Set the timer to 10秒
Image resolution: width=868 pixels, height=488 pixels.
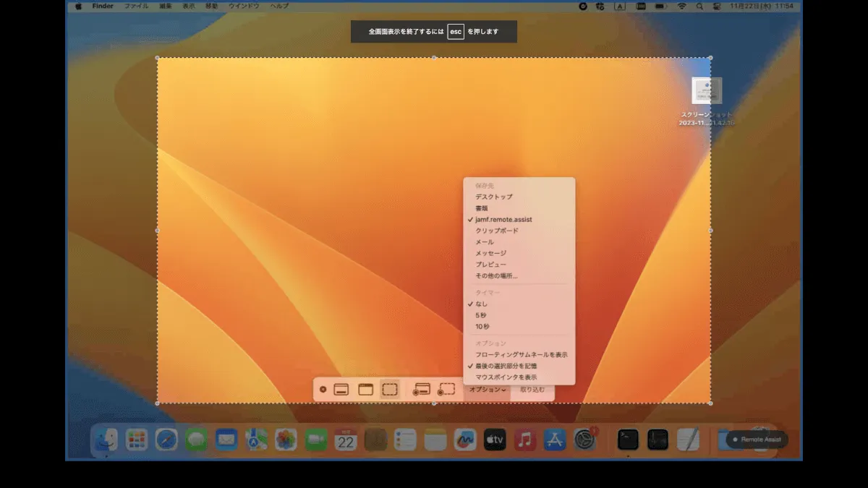(482, 327)
